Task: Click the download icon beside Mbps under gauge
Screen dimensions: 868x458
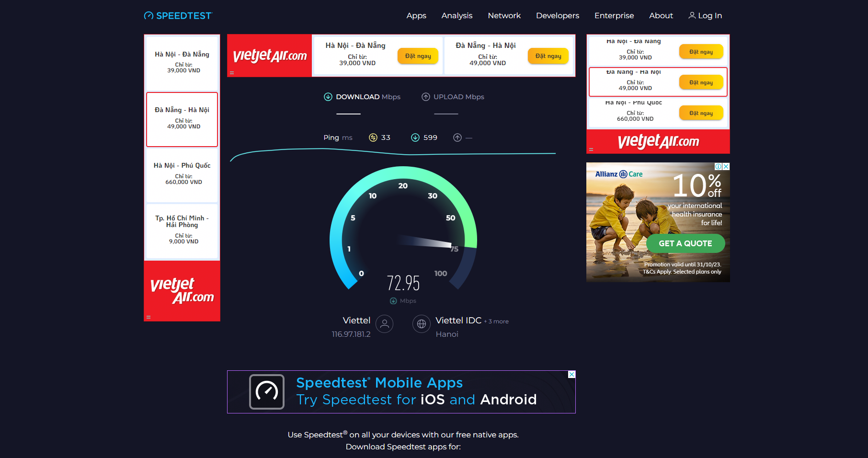Action: coord(393,301)
